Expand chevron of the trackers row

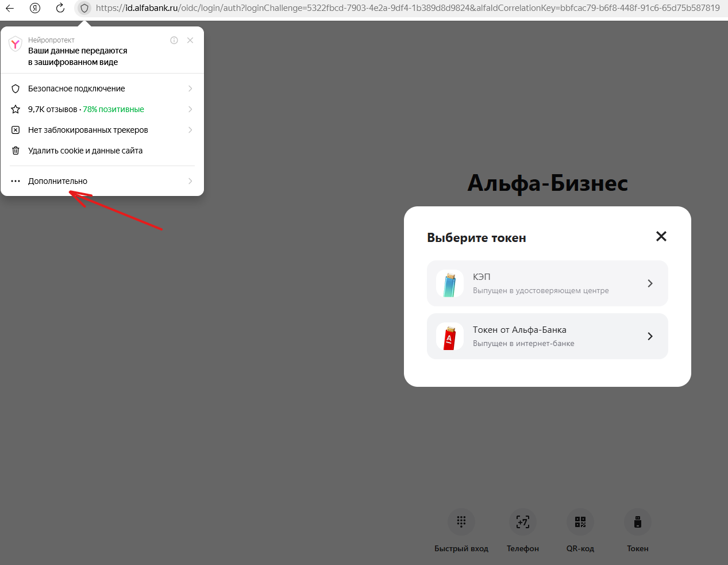(190, 130)
